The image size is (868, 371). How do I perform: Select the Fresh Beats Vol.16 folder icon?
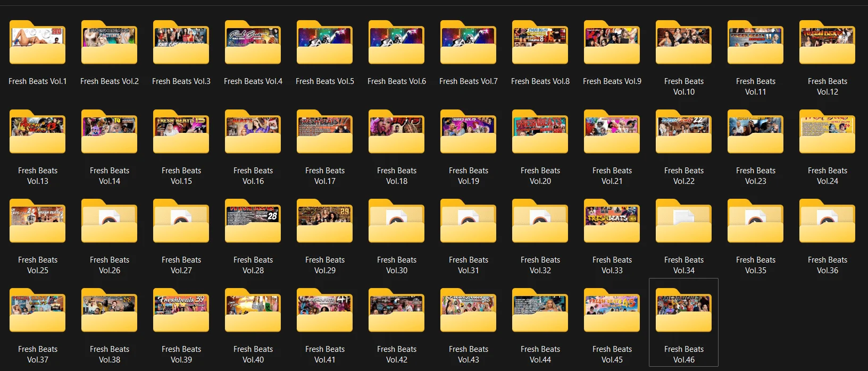click(x=253, y=132)
